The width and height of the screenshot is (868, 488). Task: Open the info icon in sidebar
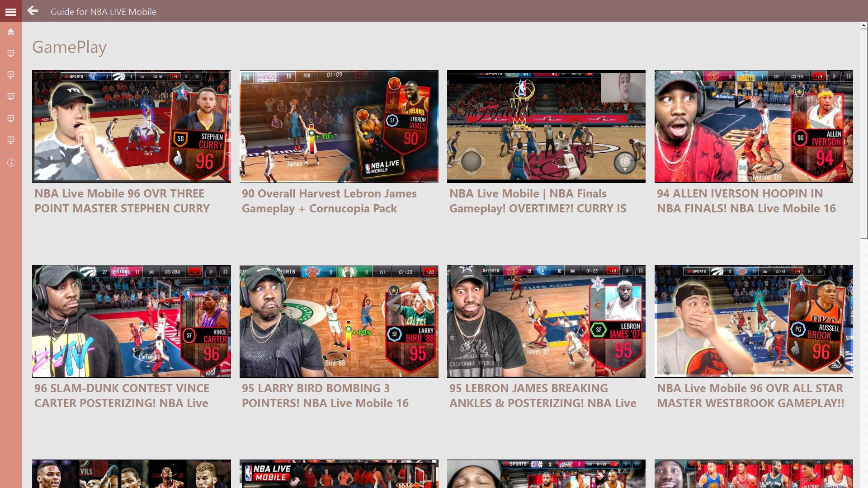tap(11, 163)
